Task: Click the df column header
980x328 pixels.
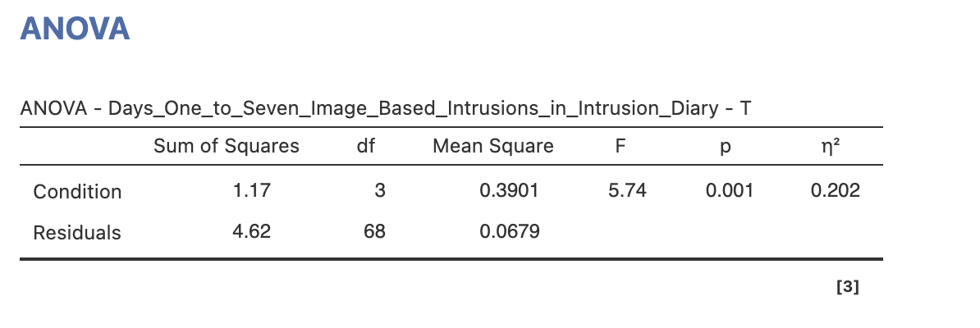Action: tap(365, 146)
